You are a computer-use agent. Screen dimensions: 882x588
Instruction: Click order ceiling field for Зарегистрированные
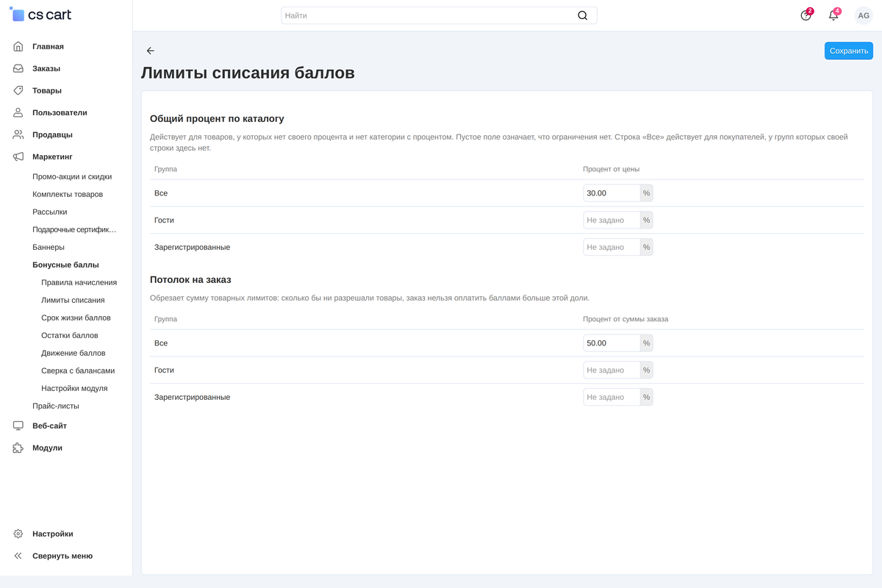[x=612, y=397]
